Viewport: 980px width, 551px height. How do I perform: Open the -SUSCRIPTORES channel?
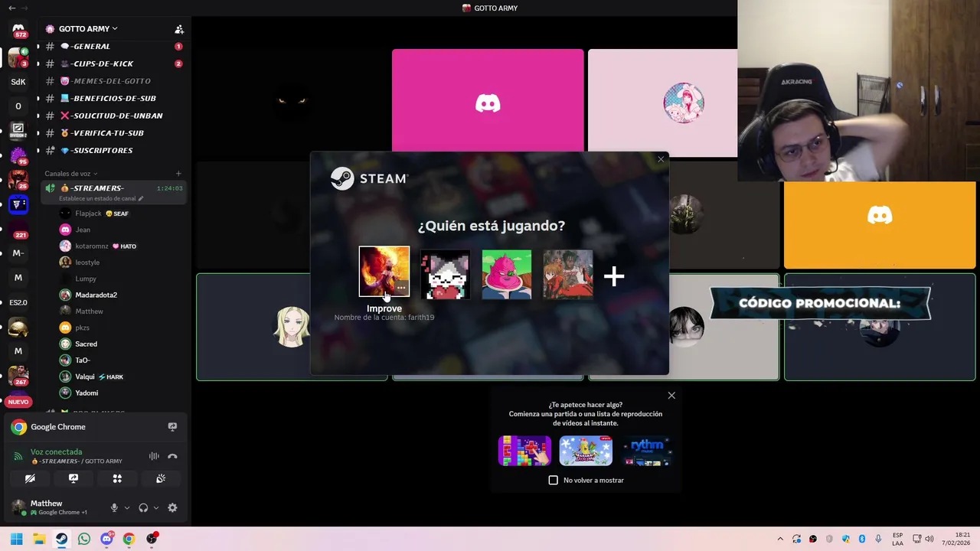point(113,151)
